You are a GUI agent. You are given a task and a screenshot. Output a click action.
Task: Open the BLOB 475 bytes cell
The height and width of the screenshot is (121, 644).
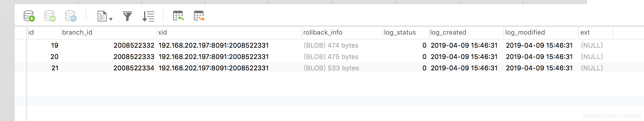point(331,57)
